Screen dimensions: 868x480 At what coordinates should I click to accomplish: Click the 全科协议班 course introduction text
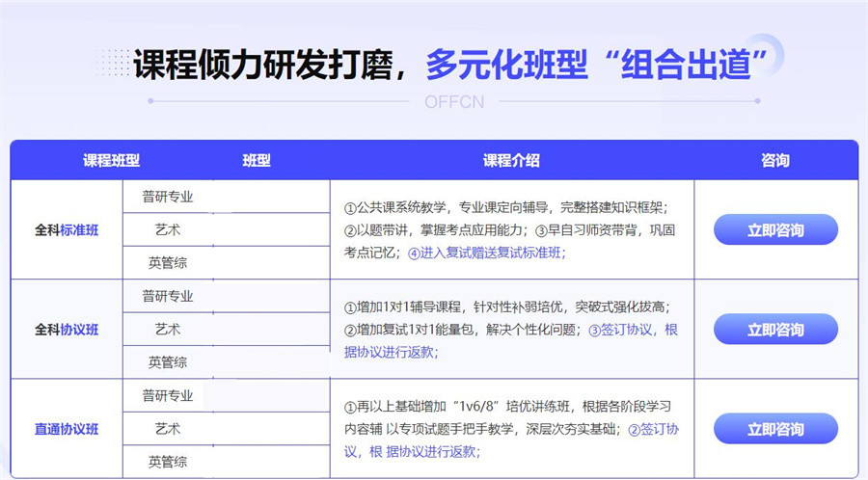[510, 330]
